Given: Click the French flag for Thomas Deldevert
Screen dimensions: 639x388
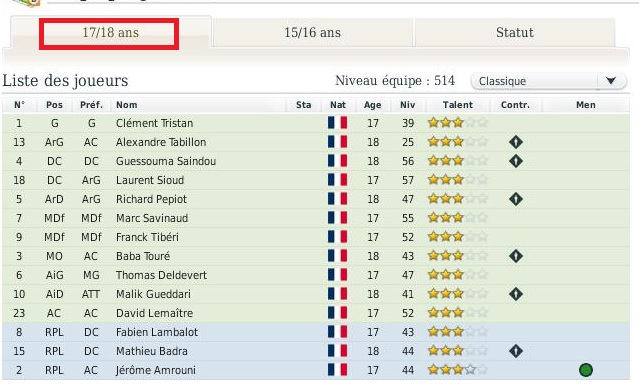Looking at the screenshot, I should [x=337, y=275].
